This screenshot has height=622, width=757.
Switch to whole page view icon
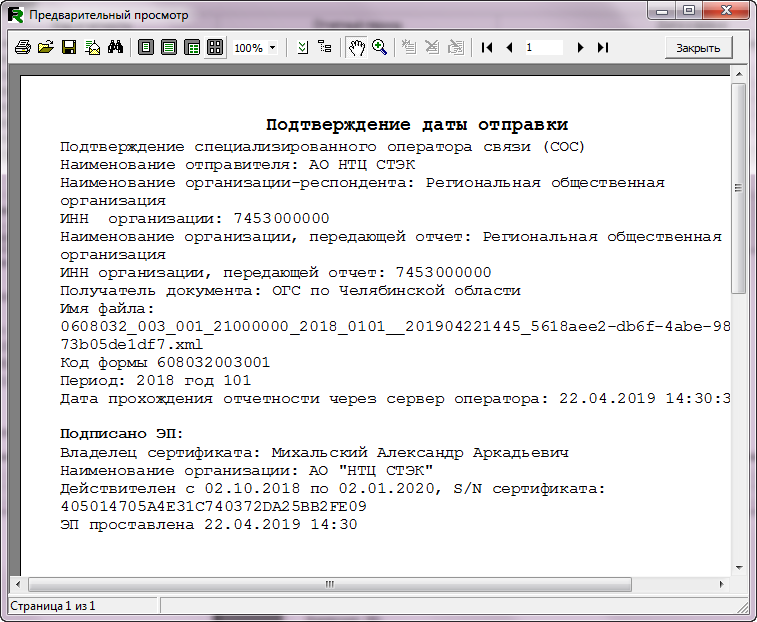pyautogui.click(x=145, y=47)
